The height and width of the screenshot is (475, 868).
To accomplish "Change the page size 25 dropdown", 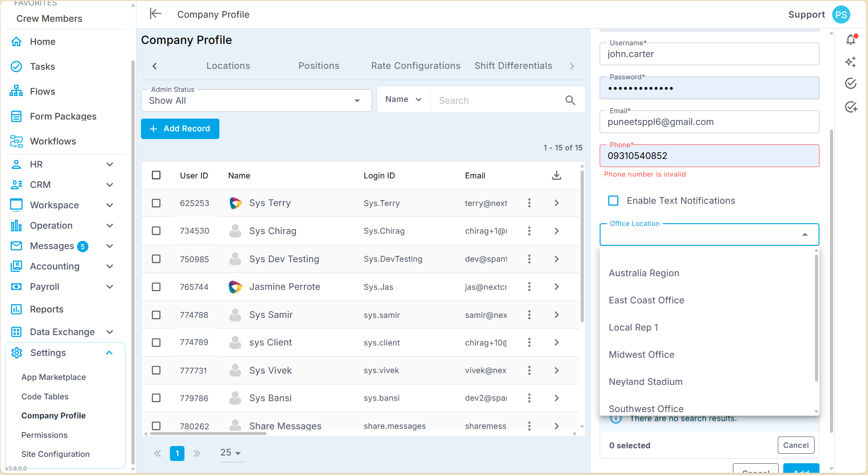I will pos(232,452).
